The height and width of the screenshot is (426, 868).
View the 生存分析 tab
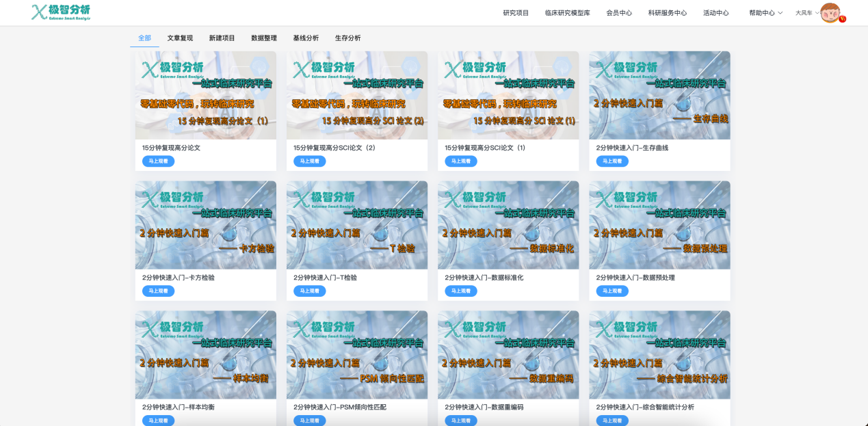(347, 38)
